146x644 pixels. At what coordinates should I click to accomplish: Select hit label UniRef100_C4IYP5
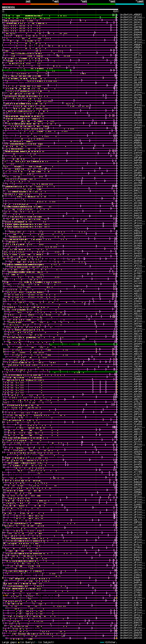[x=131, y=284]
